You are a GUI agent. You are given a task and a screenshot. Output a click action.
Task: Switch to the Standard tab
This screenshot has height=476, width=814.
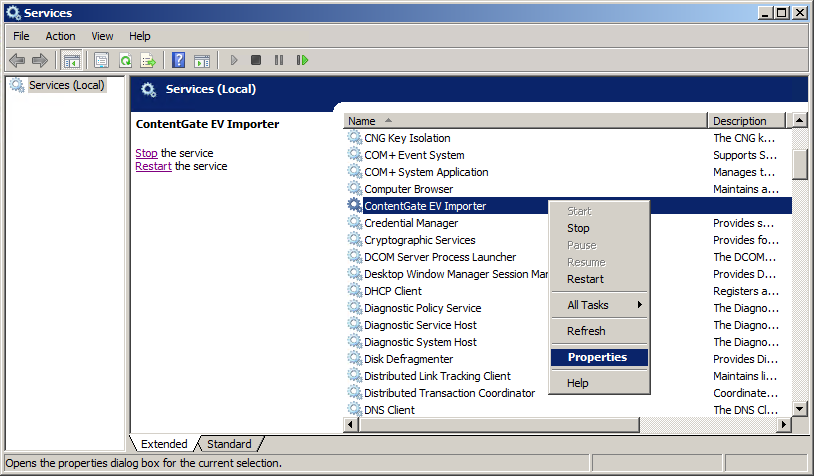click(229, 444)
